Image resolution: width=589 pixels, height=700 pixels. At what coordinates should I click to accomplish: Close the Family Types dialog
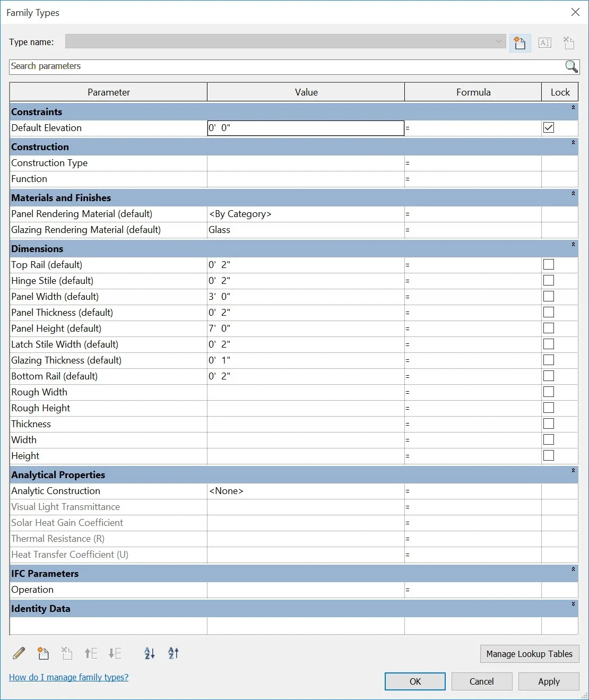(x=575, y=12)
